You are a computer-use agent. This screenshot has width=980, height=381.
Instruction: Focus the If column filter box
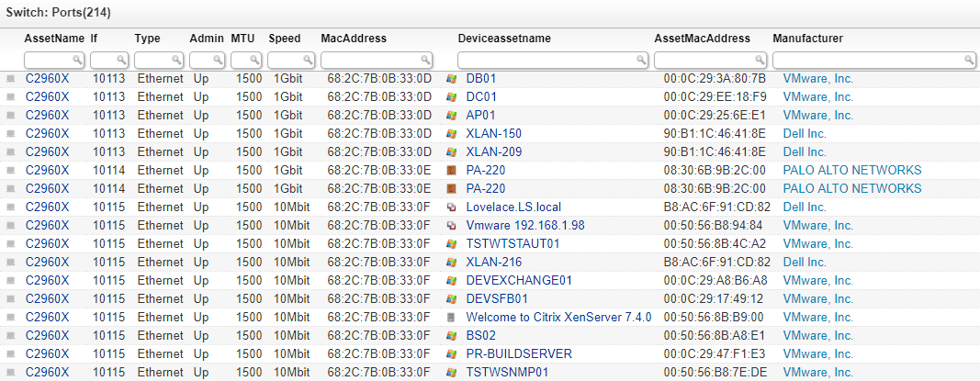[109, 60]
